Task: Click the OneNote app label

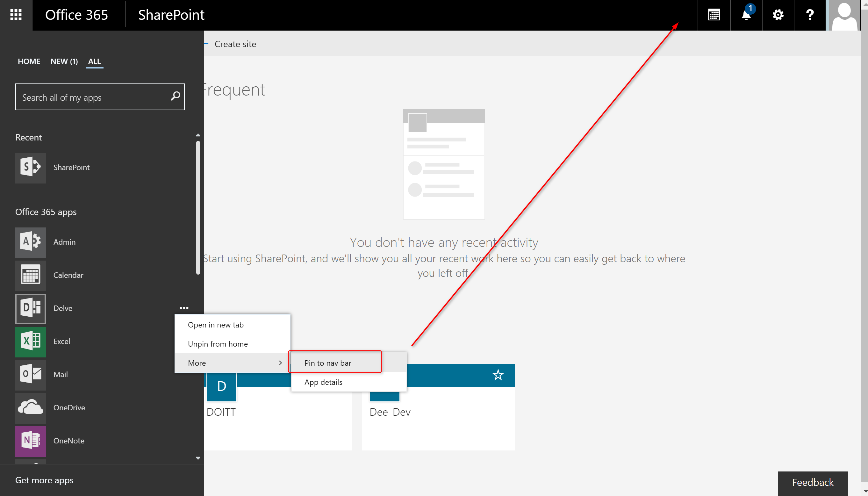Action: coord(69,441)
